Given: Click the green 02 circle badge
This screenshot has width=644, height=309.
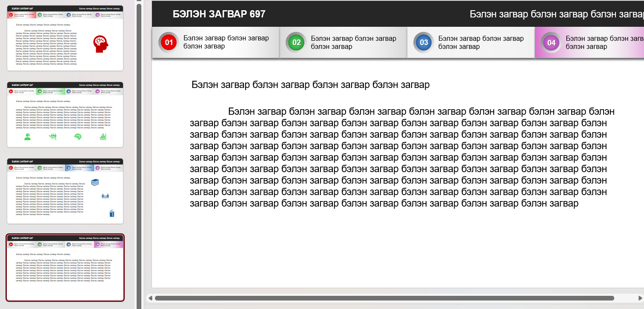Looking at the screenshot, I should click(296, 43).
